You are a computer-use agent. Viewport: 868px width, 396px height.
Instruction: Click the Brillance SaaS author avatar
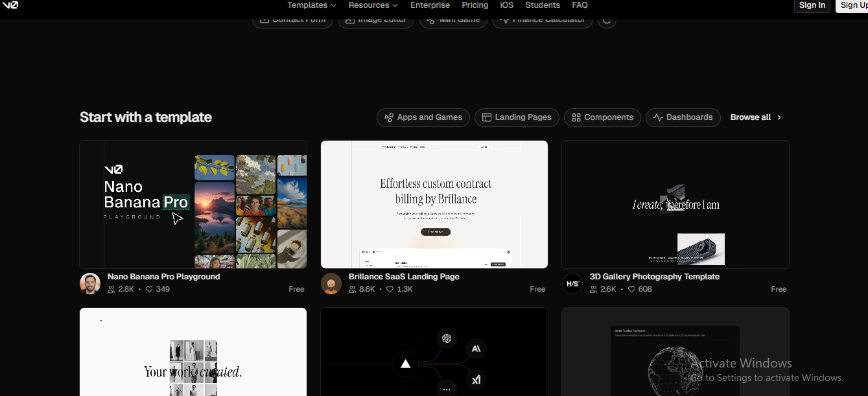(x=331, y=284)
